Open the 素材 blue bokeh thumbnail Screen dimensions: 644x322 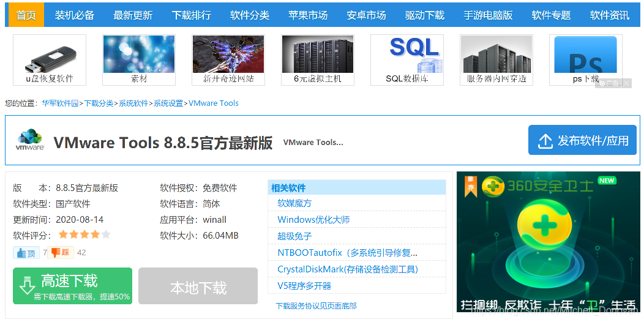(x=139, y=60)
